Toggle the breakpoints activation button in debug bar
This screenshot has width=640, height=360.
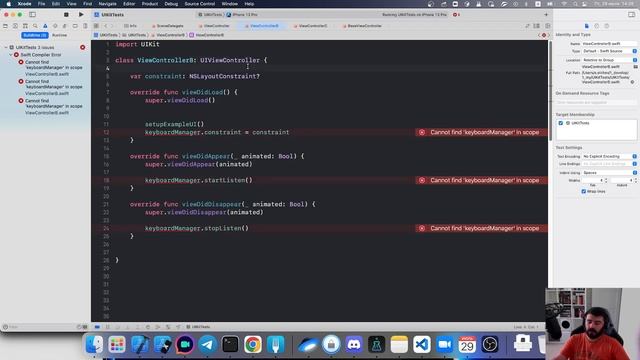click(97, 327)
